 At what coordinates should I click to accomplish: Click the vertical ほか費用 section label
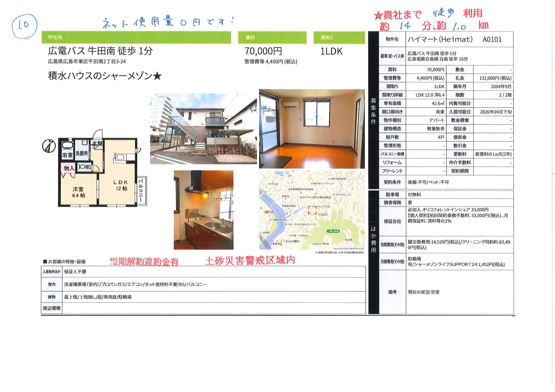[373, 239]
